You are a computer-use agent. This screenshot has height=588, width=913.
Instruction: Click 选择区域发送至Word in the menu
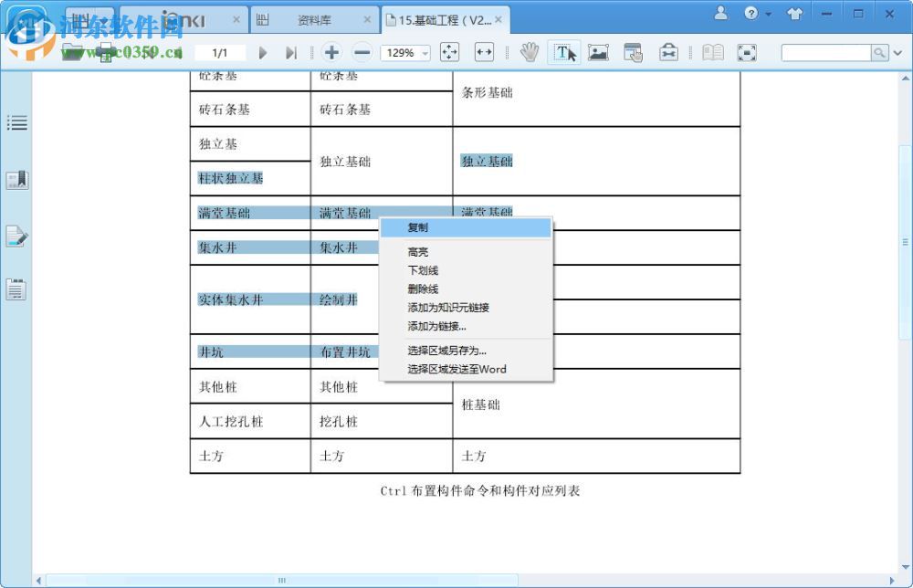458,368
